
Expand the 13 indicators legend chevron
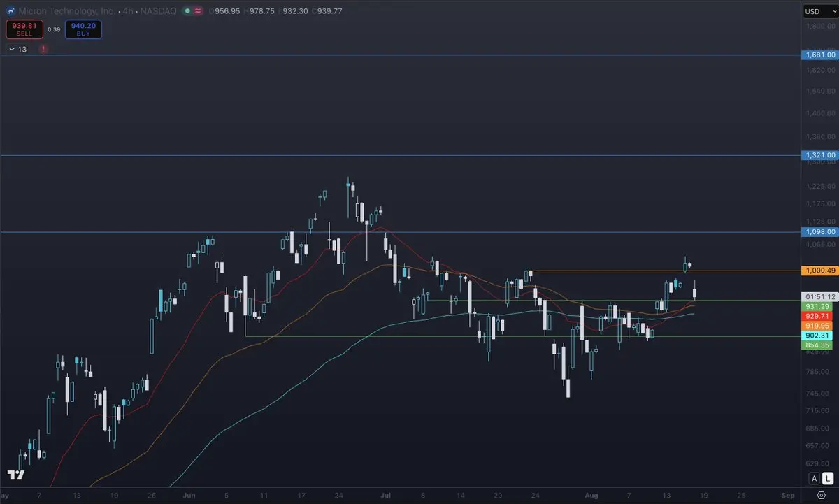12,49
